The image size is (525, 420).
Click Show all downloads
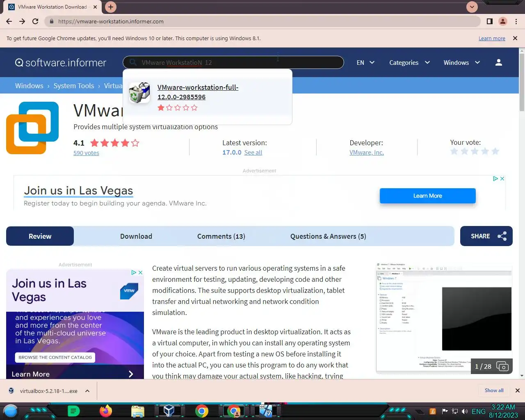[x=494, y=390]
